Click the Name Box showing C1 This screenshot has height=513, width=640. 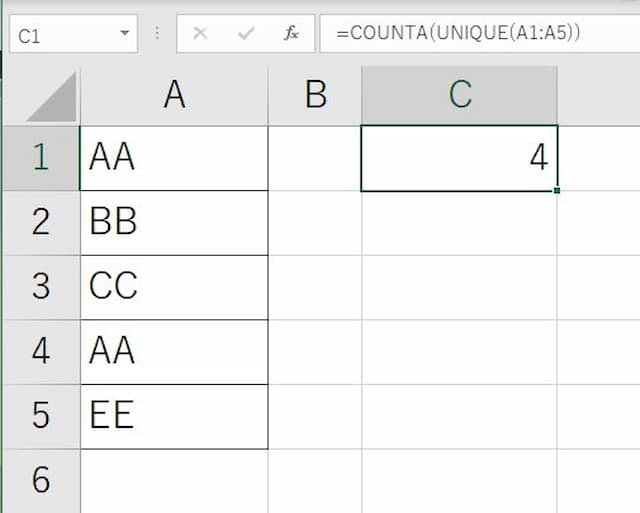[60, 35]
